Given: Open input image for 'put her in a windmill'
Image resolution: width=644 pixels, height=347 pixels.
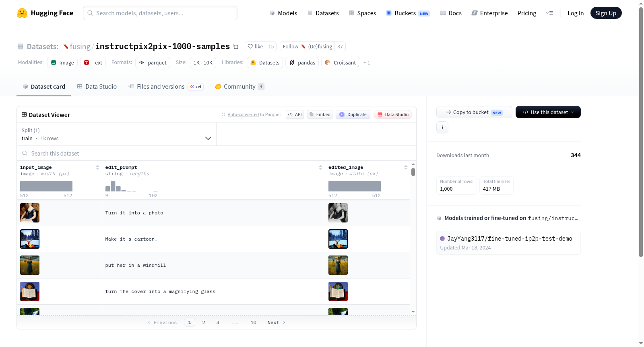Looking at the screenshot, I should (30, 265).
